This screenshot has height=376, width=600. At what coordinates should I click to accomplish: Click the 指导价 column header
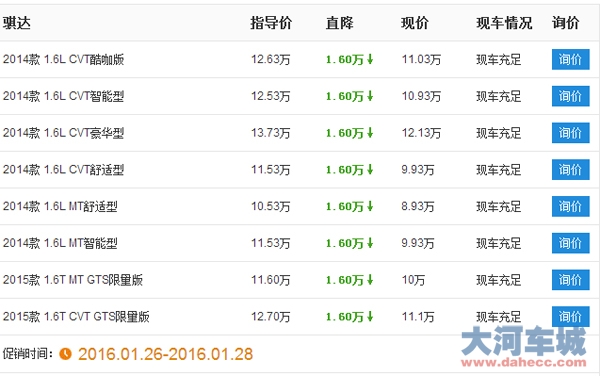pyautogui.click(x=271, y=23)
